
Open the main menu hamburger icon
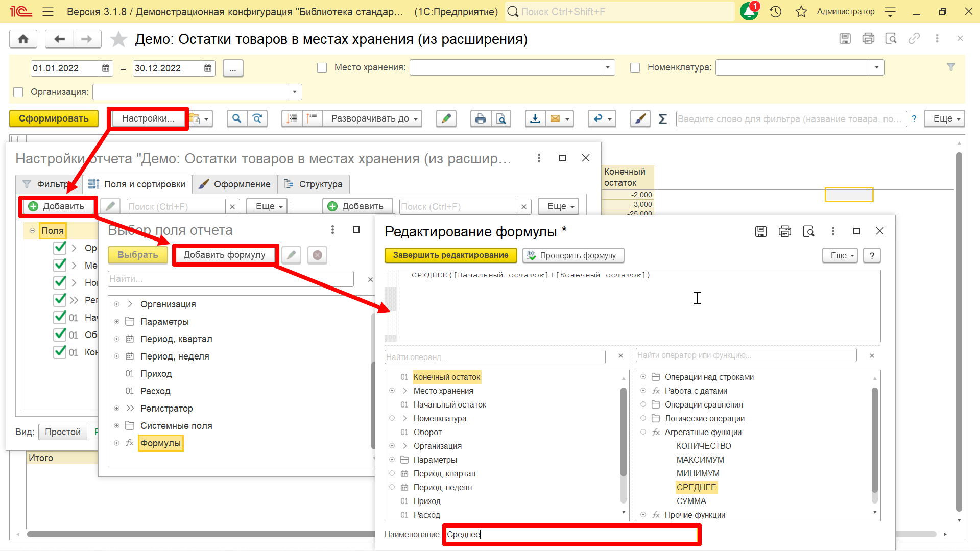pos(48,11)
